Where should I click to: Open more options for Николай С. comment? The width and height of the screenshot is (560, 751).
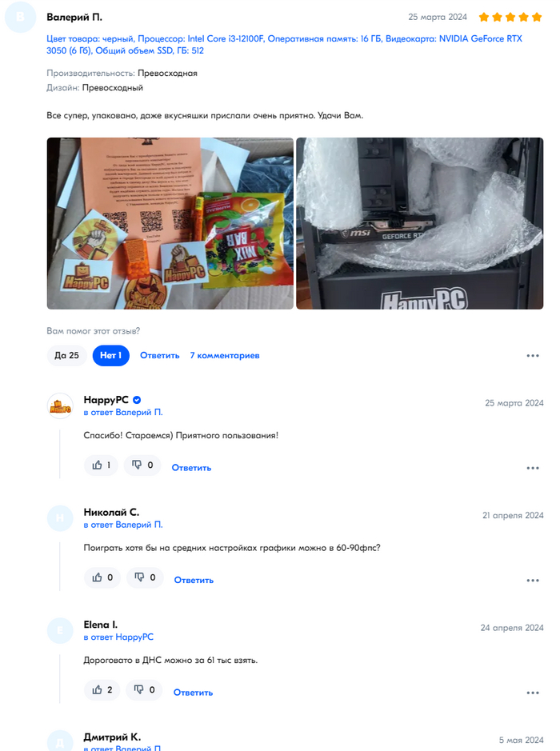pos(533,581)
